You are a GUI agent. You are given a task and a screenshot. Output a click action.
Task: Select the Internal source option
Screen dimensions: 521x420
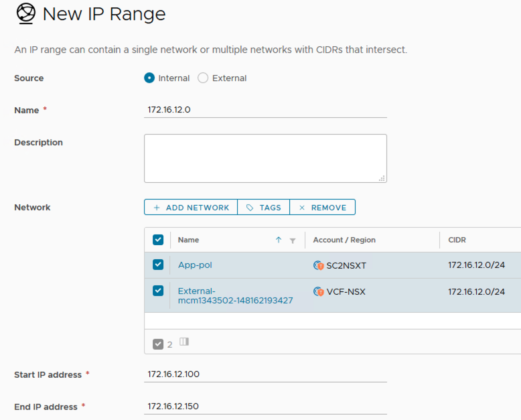[x=149, y=78]
